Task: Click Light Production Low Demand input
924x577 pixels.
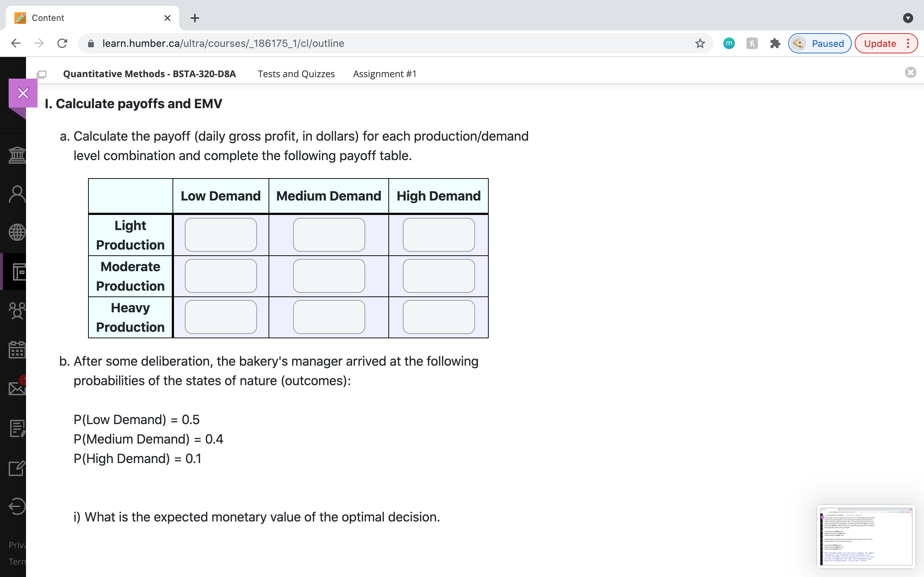Action: [221, 235]
